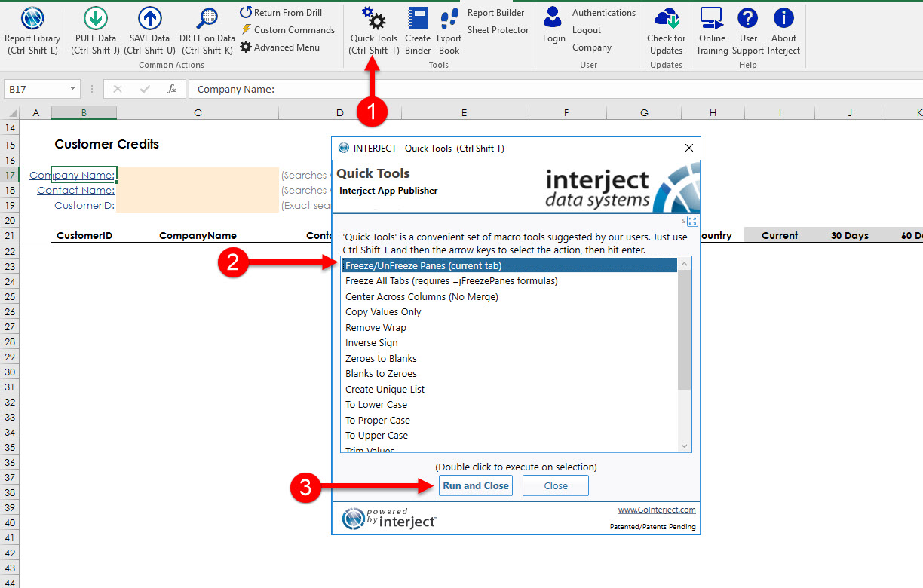Click the Quick Tools list scroll down arrow
This screenshot has width=923, height=588.
click(685, 446)
